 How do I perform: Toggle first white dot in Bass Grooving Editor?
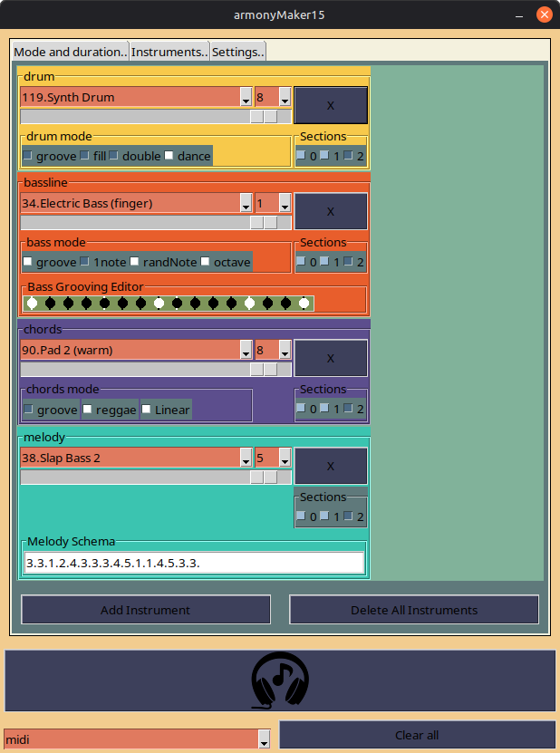(x=33, y=303)
